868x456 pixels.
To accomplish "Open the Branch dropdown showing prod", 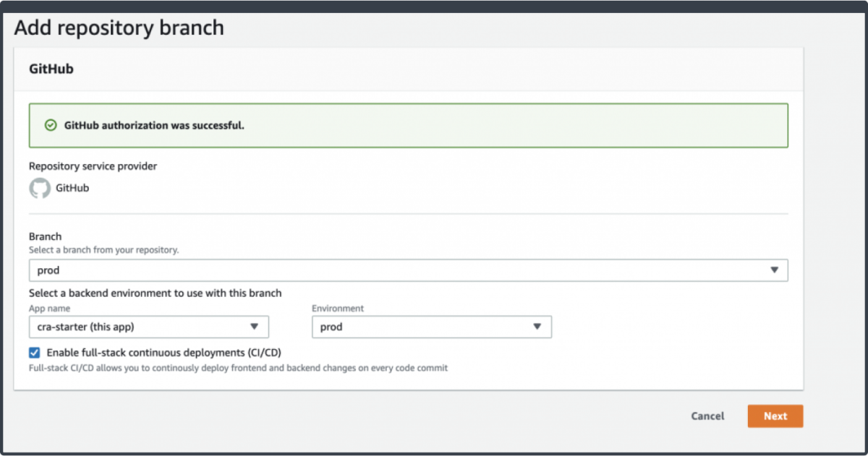I will point(408,270).
